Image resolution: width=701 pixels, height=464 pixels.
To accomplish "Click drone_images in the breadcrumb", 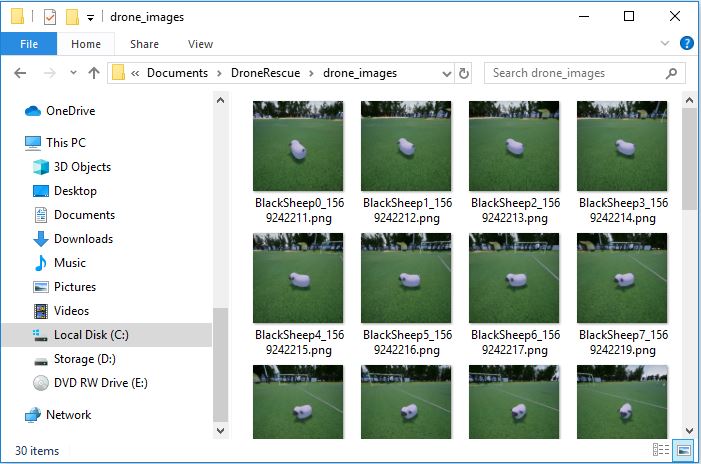I will pyautogui.click(x=360, y=73).
